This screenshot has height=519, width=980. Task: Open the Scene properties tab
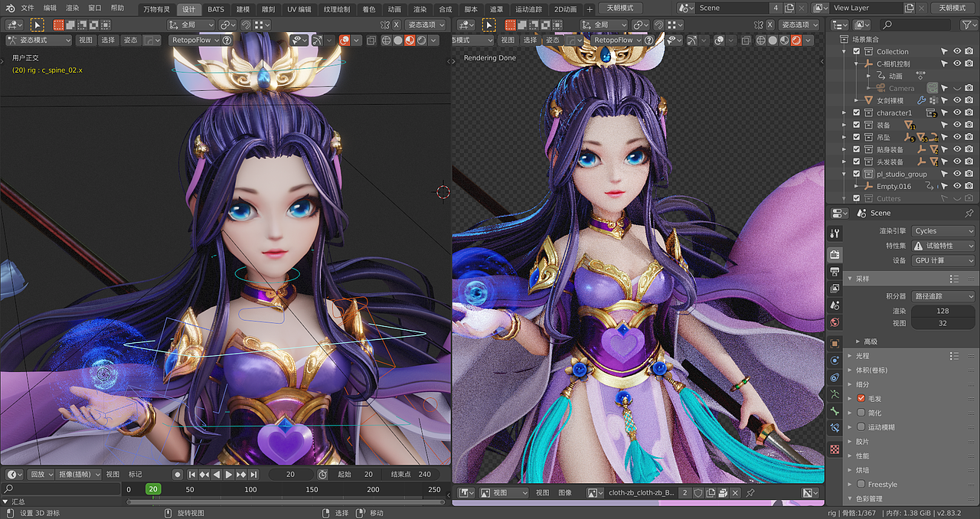point(835,305)
